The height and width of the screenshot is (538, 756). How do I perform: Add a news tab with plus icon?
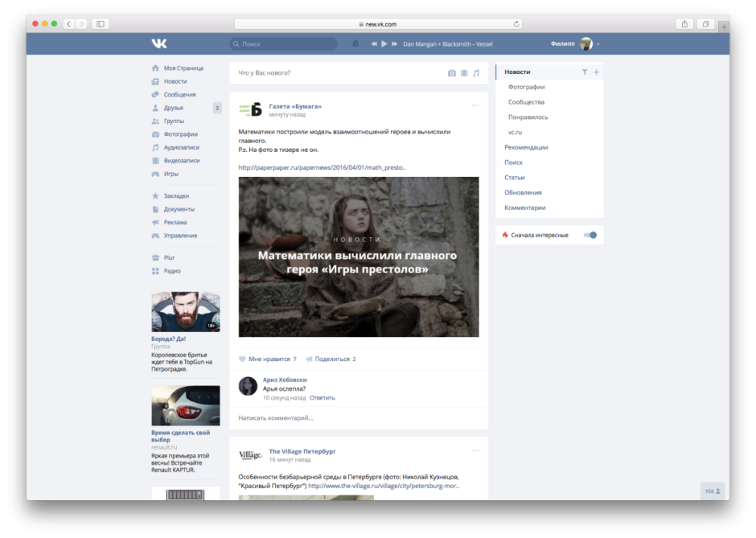coord(596,72)
